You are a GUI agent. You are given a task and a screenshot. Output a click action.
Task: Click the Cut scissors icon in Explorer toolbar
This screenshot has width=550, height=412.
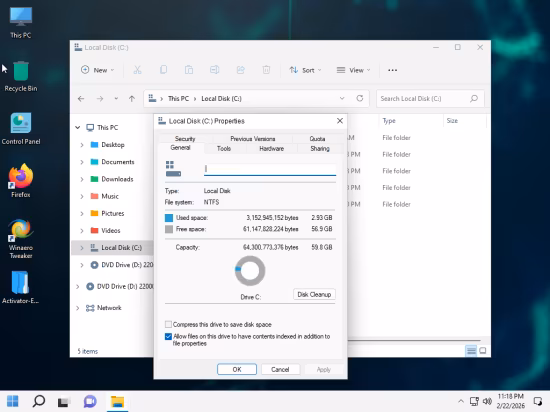click(x=137, y=70)
